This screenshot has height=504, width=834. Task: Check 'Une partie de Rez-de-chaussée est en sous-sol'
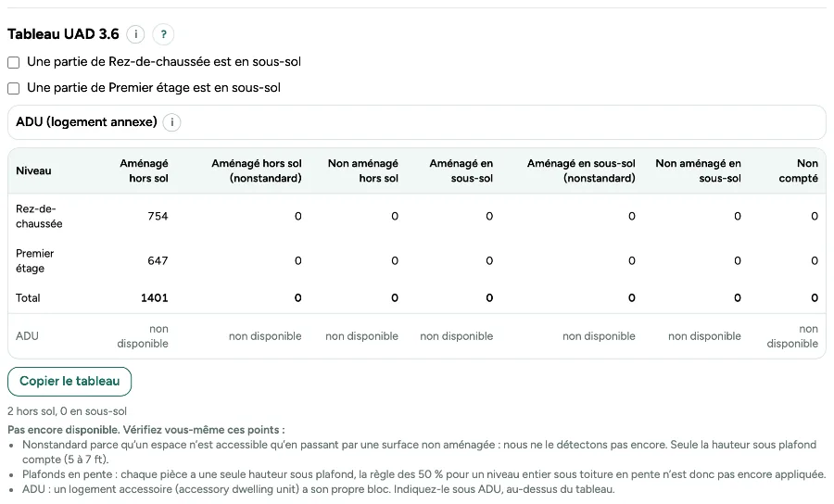13,62
